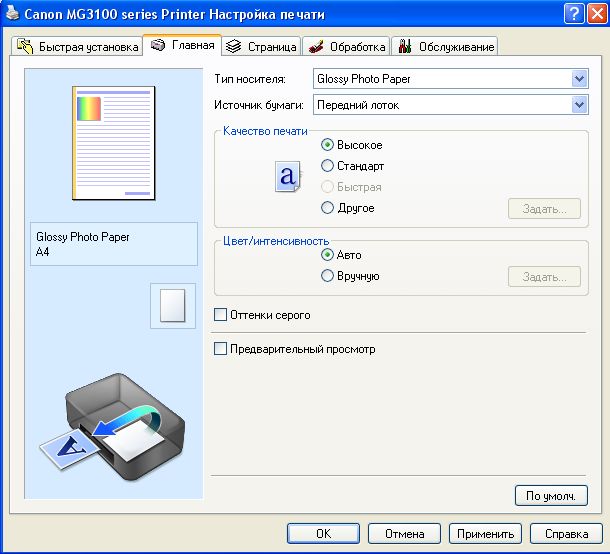
Task: Click the Тип носителя label
Action: (x=250, y=79)
